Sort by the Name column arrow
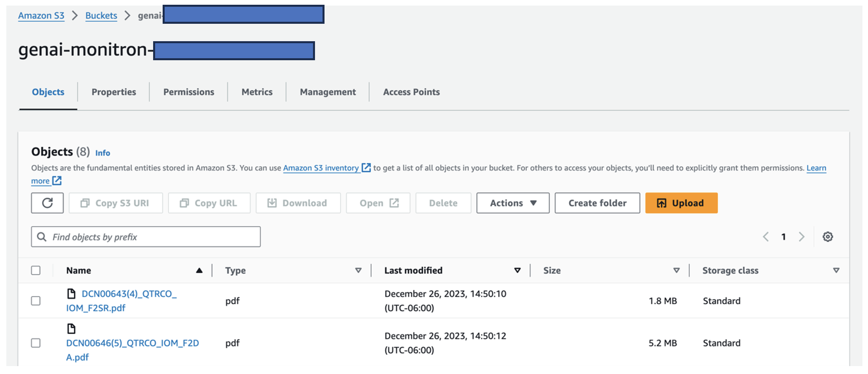 coord(199,271)
